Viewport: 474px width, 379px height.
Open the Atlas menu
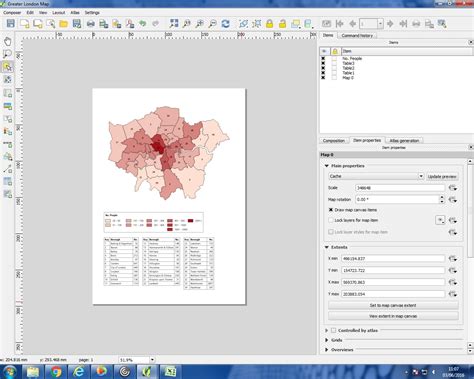(x=75, y=13)
